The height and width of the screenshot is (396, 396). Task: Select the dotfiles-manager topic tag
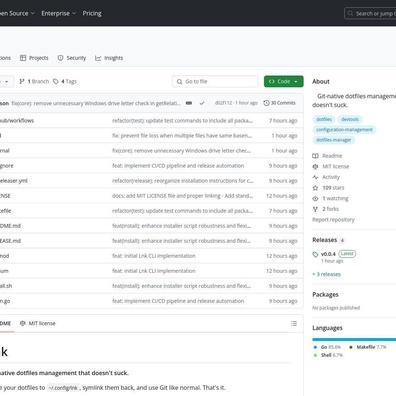pyautogui.click(x=334, y=140)
